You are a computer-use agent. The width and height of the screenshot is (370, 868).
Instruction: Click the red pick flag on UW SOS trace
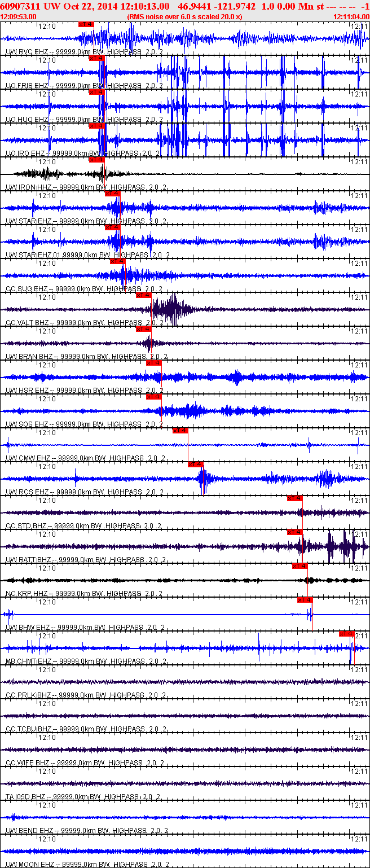coord(154,397)
